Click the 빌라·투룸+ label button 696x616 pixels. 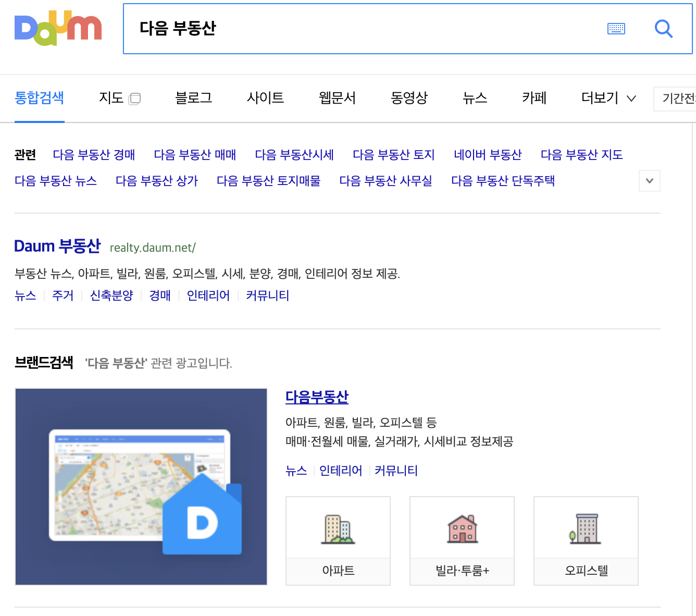[462, 571]
